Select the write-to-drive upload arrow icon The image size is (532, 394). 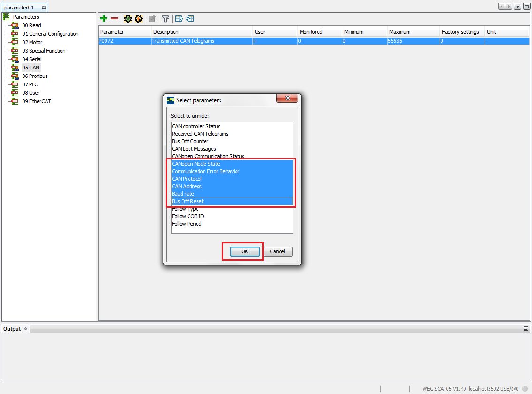pos(138,19)
